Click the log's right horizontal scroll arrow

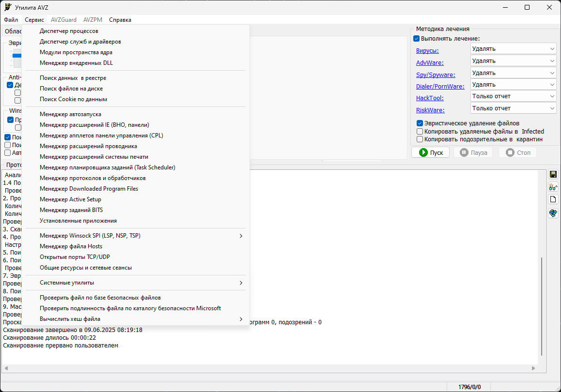coord(533,368)
